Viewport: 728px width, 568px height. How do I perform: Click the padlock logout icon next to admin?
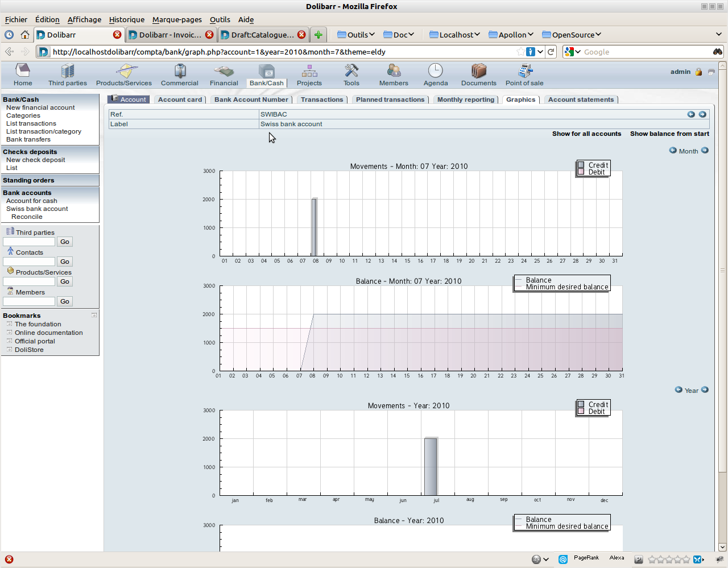698,72
